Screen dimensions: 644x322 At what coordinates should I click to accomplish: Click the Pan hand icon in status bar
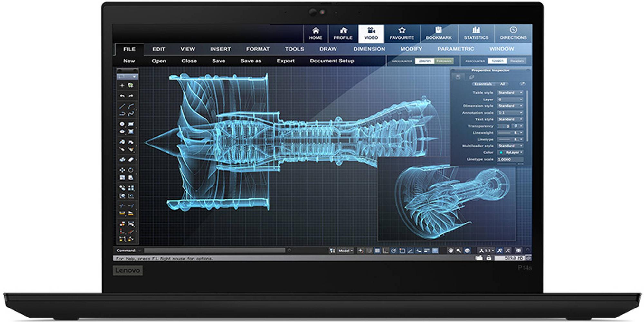click(450, 251)
